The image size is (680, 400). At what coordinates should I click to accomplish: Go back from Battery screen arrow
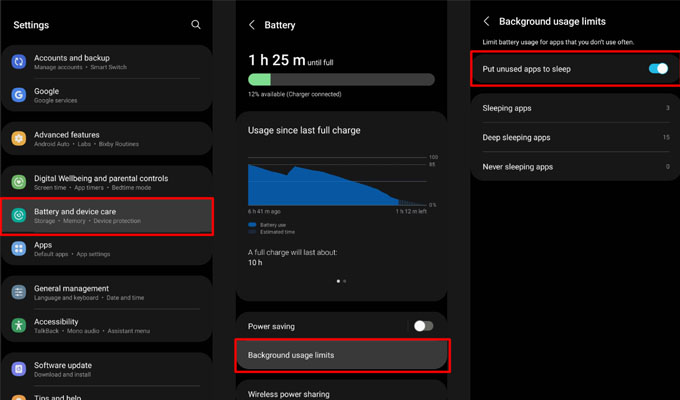[252, 25]
